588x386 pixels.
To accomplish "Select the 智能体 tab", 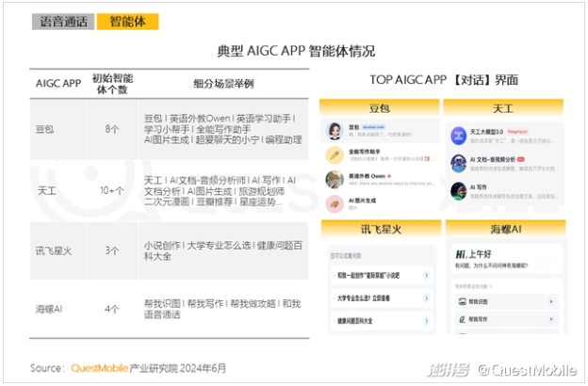I will tap(127, 21).
